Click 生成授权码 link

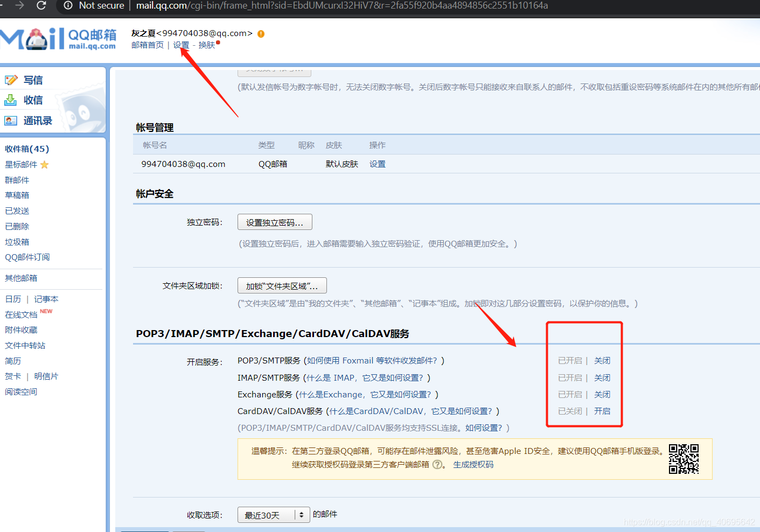(473, 465)
